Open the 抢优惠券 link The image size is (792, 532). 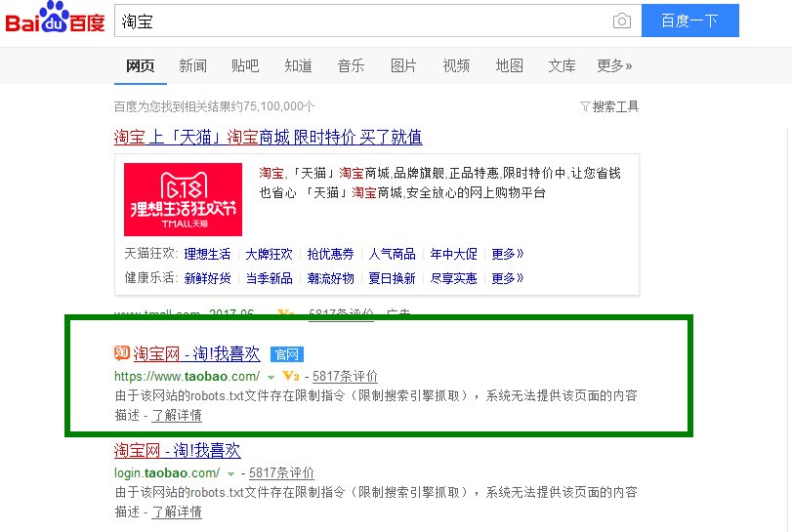(x=330, y=254)
